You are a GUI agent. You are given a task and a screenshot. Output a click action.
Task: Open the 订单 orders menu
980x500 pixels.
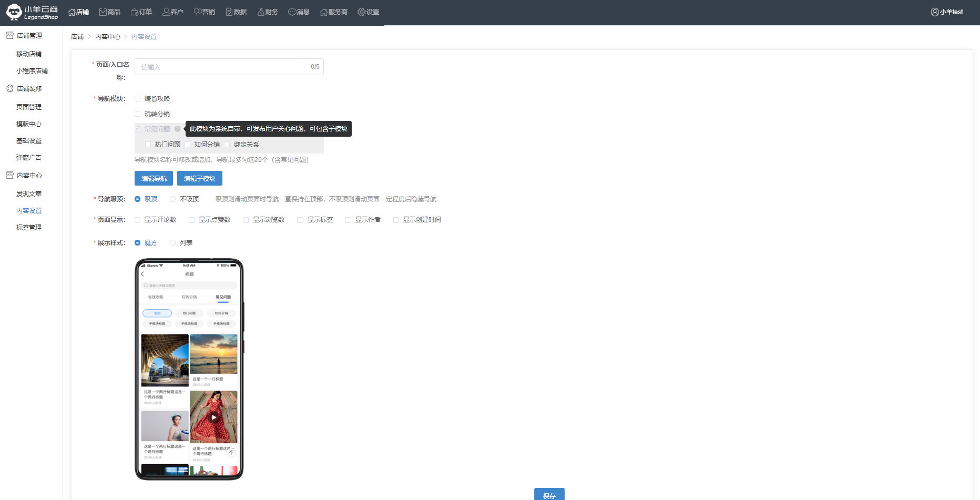(141, 12)
